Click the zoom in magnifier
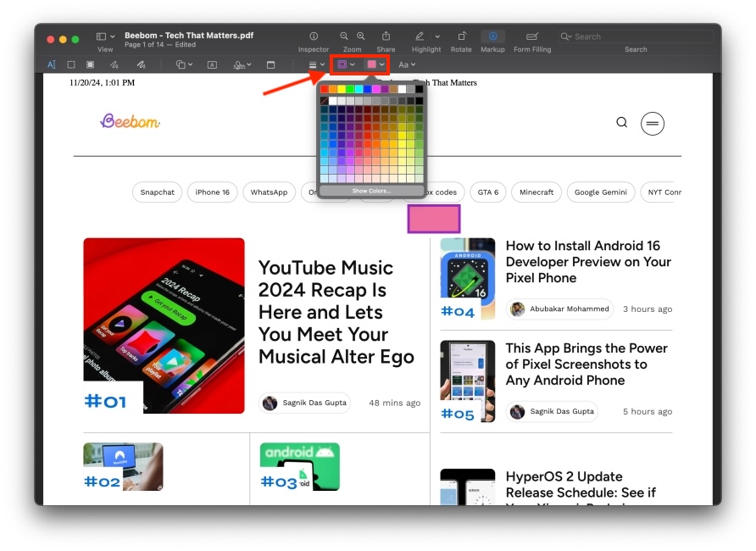This screenshot has width=756, height=551. pos(361,36)
